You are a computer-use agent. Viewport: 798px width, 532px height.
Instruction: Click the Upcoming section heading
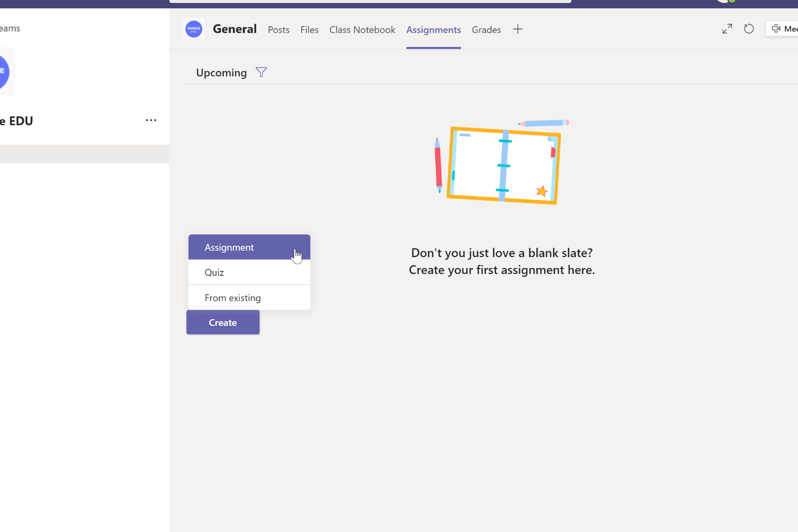(x=221, y=72)
